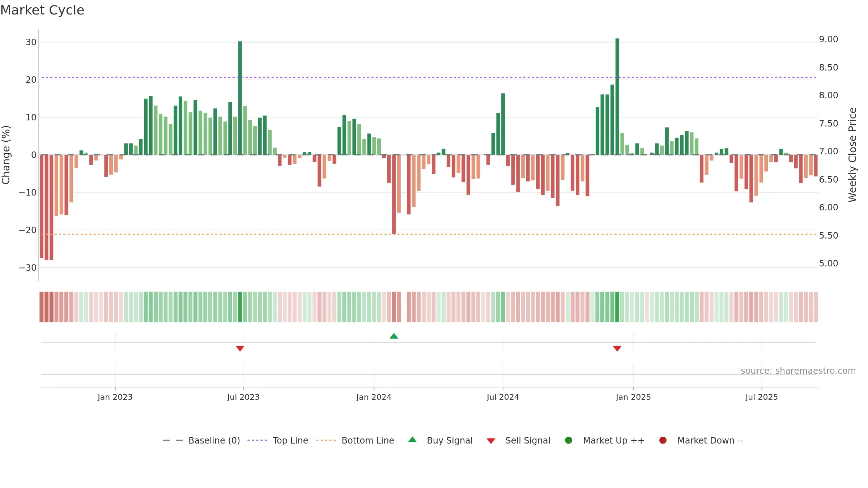Click the green Buy Signal legend triangle icon
The height and width of the screenshot is (488, 868).
click(412, 440)
